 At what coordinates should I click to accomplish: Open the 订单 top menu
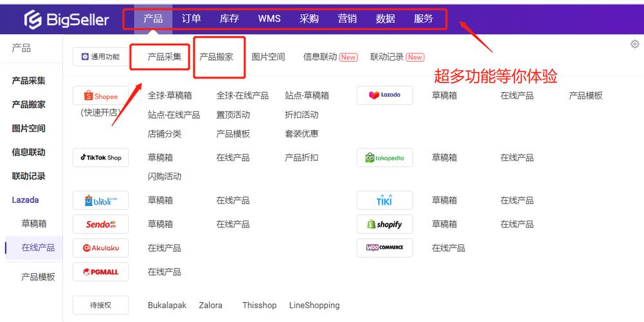[x=191, y=19]
